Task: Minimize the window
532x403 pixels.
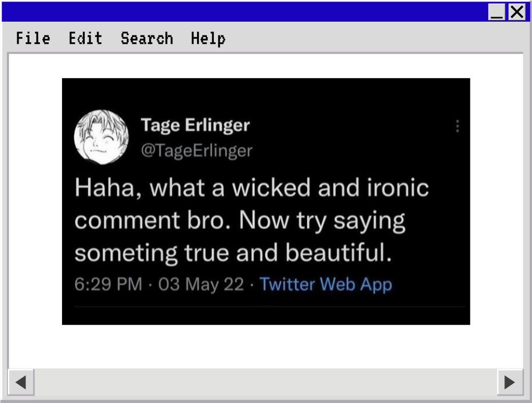Action: coord(497,12)
